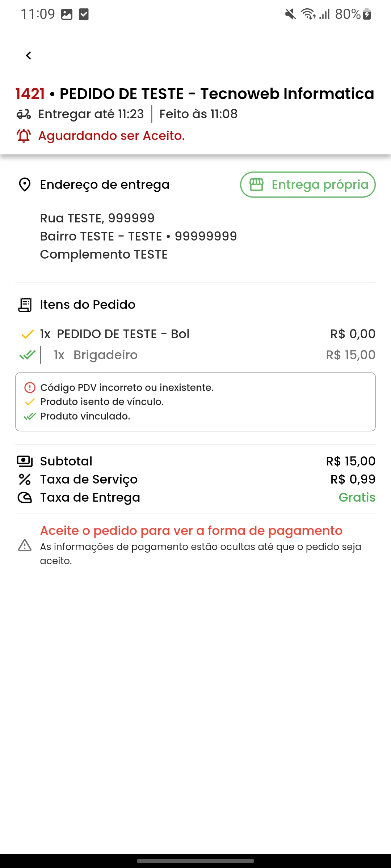This screenshot has width=391, height=868.
Task: Tap the location pin icon
Action: point(25,185)
